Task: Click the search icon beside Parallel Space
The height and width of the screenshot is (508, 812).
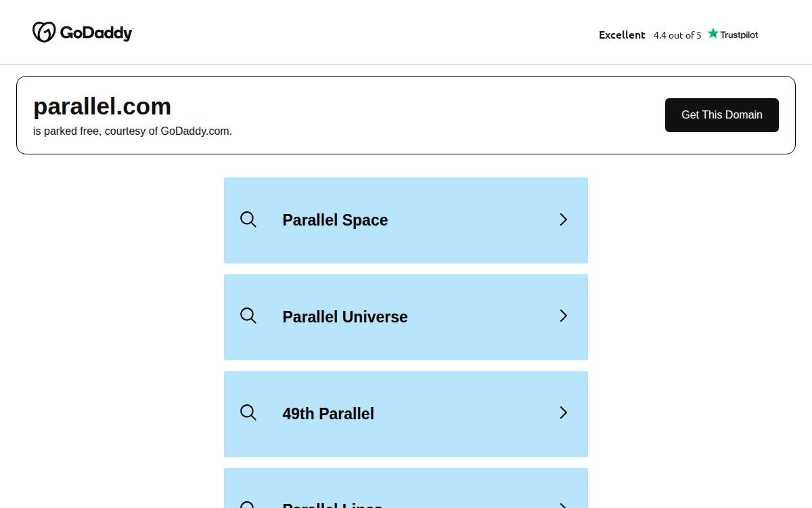Action: pos(248,219)
